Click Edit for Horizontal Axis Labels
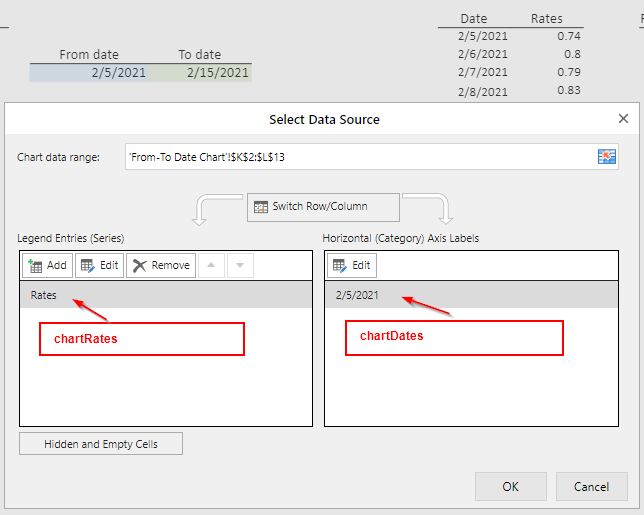 351,265
